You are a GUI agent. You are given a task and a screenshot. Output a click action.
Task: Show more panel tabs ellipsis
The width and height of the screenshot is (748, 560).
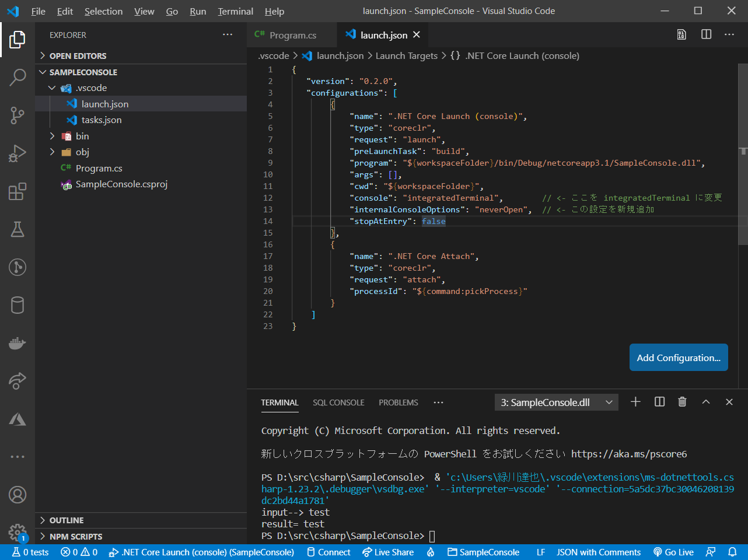point(438,402)
